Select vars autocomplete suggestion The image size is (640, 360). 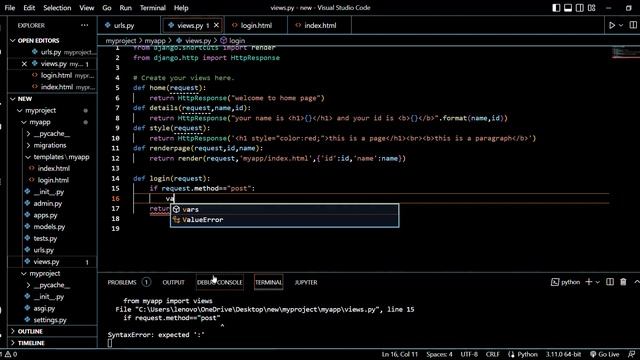[x=284, y=209]
